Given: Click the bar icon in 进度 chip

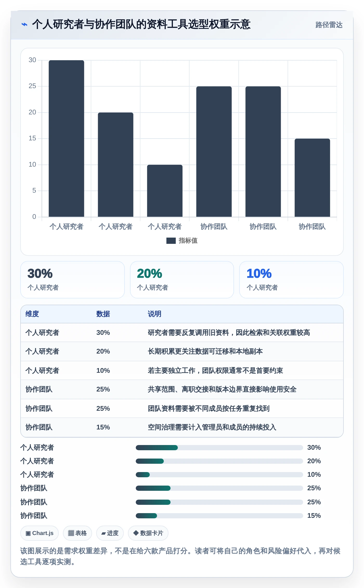Looking at the screenshot, I should tap(103, 534).
